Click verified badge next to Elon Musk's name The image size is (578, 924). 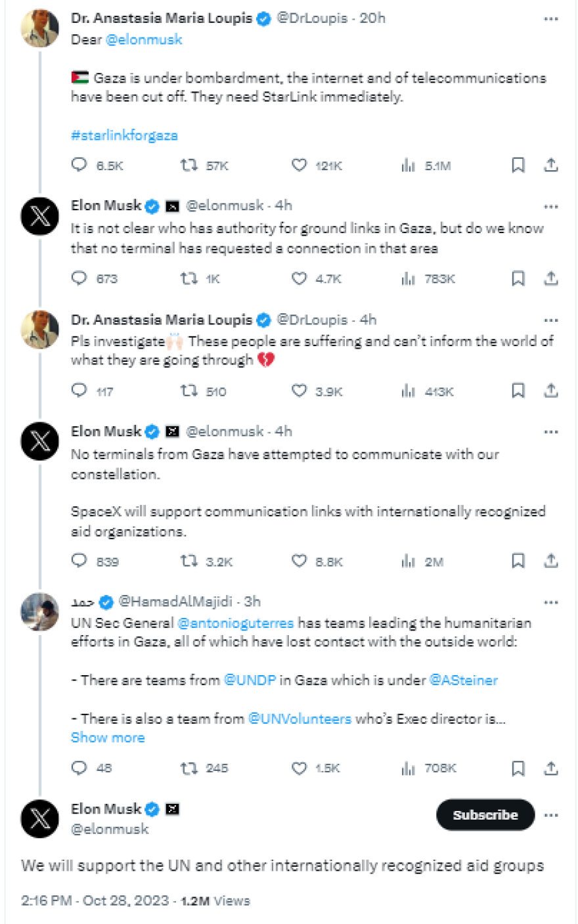pos(152,205)
